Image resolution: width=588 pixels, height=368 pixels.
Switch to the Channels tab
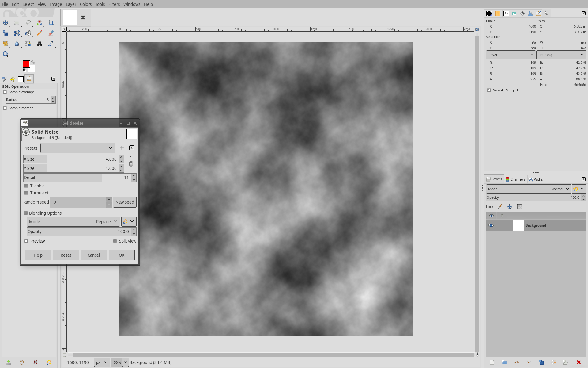[515, 179]
